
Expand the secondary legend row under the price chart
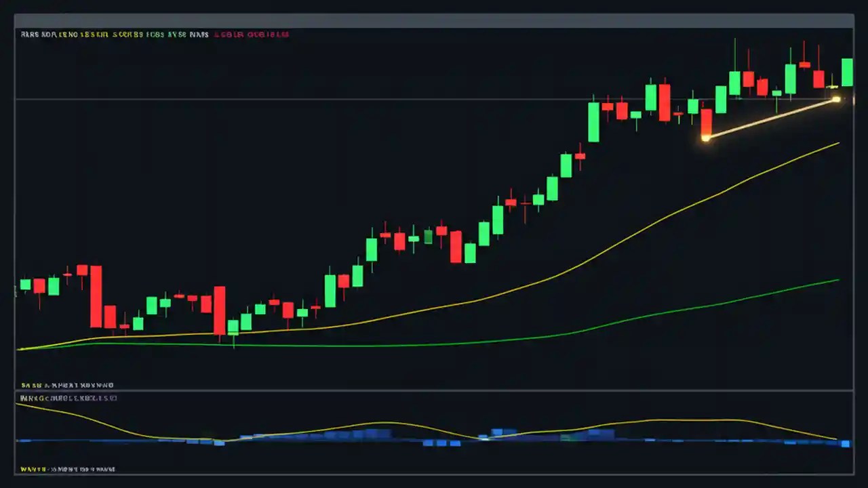68,385
